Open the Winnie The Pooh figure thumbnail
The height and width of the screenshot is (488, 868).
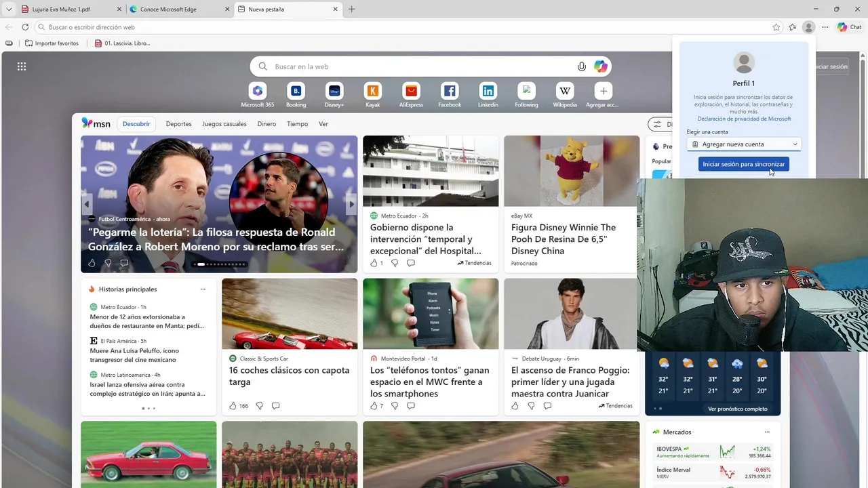click(572, 171)
